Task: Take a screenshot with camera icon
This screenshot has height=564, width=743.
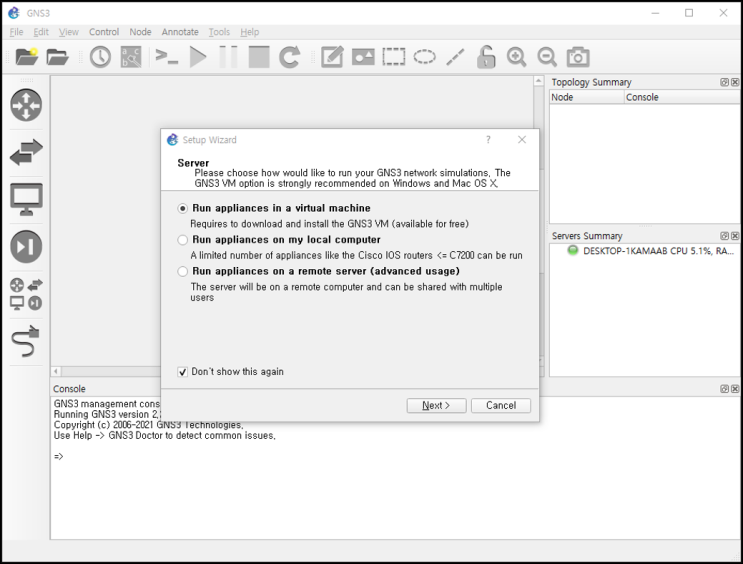Action: [x=578, y=57]
